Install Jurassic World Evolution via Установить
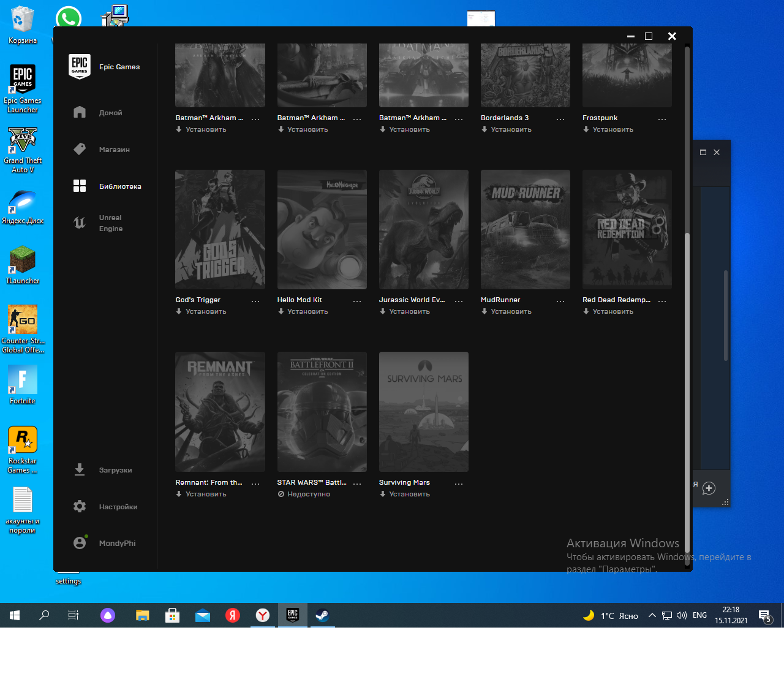784x687 pixels. (x=404, y=311)
